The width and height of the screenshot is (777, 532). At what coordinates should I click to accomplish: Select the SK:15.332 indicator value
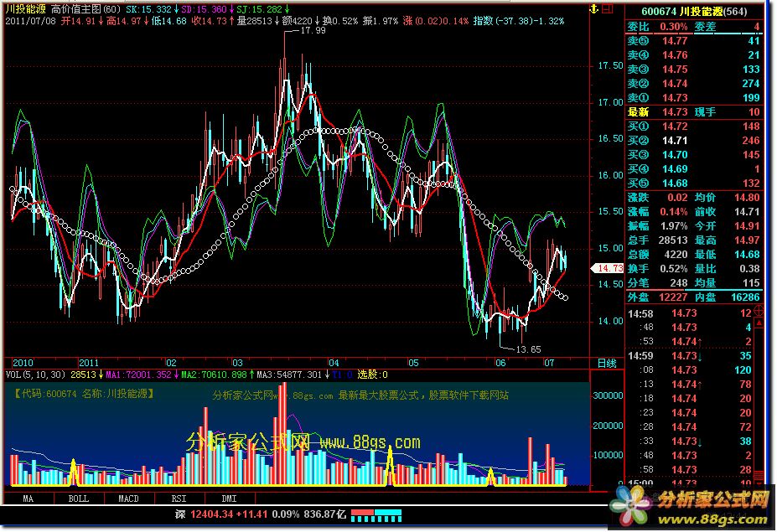pos(148,9)
